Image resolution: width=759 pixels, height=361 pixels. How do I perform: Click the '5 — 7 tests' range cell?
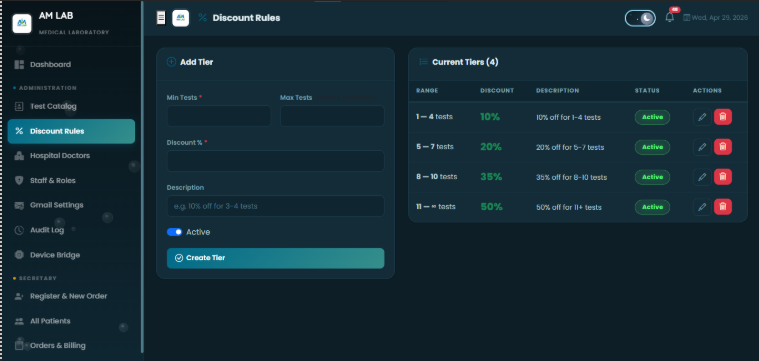click(x=435, y=147)
